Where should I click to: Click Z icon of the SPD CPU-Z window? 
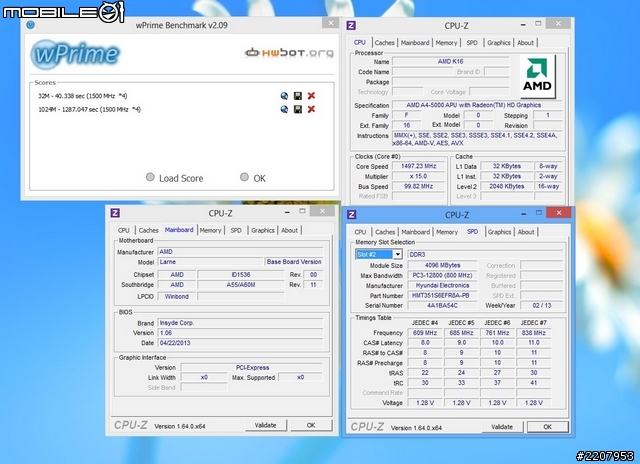(x=352, y=214)
